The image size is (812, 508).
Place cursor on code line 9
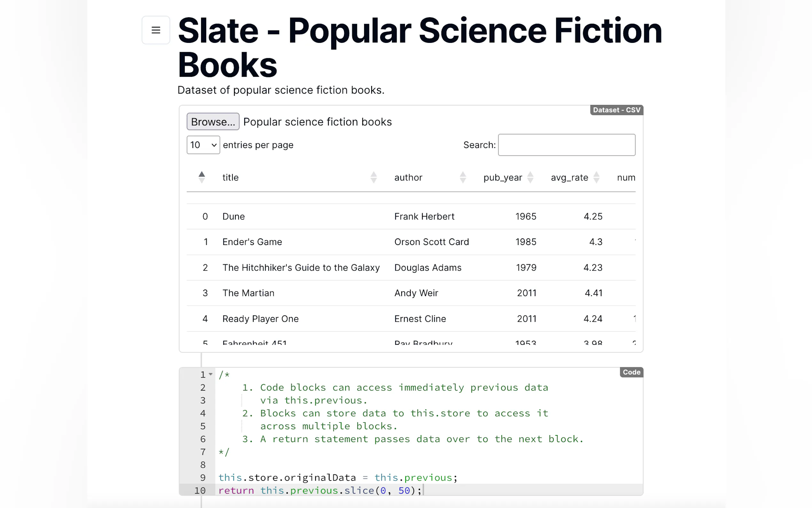point(337,477)
